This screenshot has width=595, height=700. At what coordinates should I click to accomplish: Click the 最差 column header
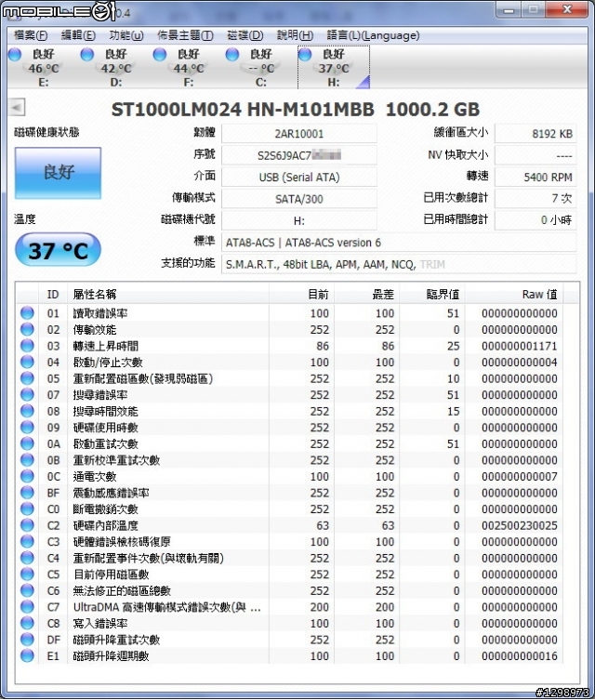click(366, 294)
